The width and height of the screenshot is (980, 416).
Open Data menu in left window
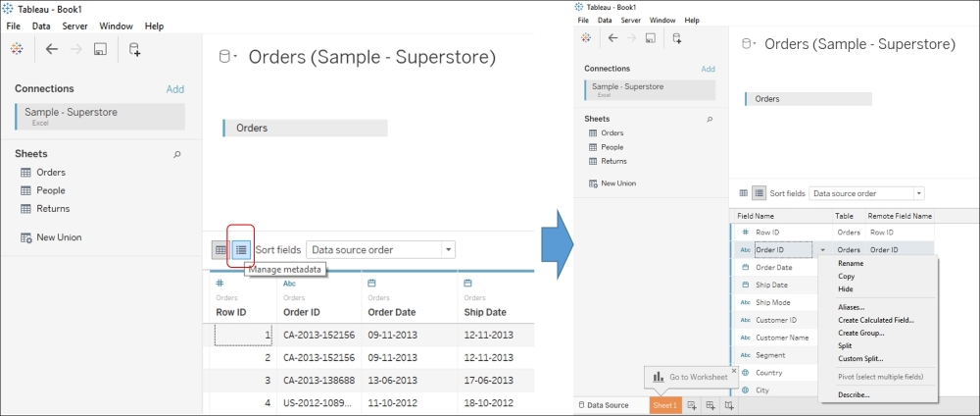coord(41,26)
